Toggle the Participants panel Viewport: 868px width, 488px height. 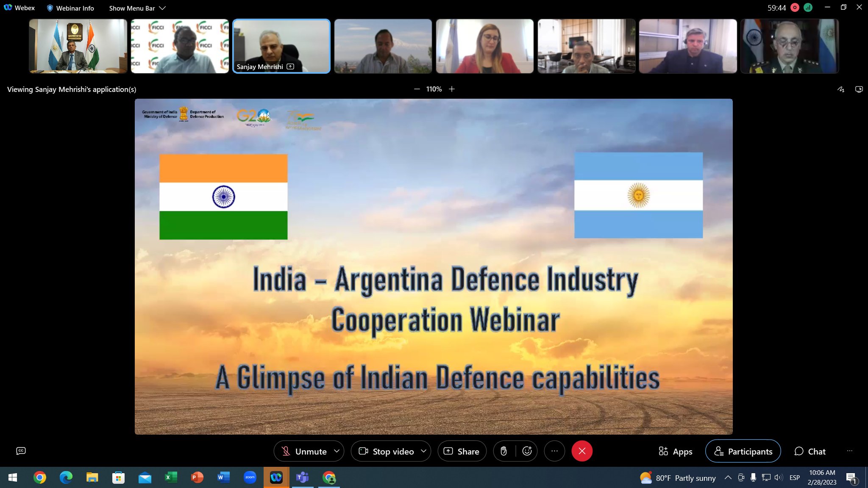(743, 452)
